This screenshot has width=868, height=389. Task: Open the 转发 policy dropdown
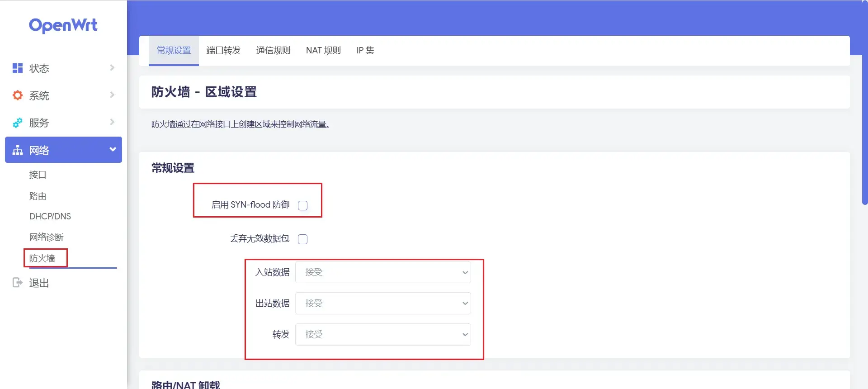click(x=383, y=335)
